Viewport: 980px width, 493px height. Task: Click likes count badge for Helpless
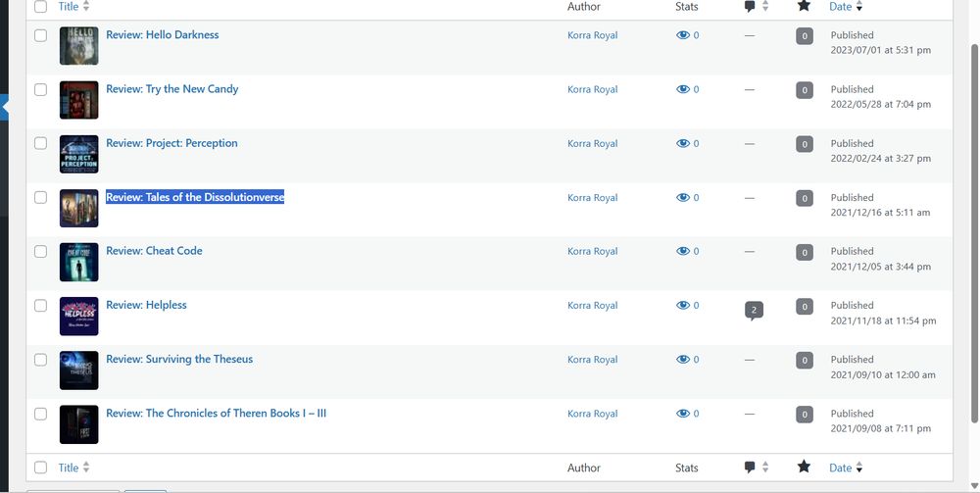pos(805,307)
